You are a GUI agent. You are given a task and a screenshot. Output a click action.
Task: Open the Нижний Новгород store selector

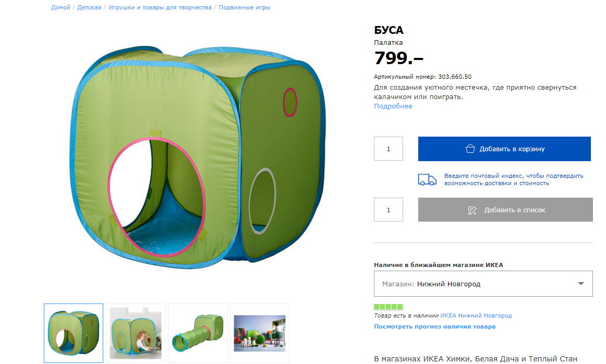point(483,284)
